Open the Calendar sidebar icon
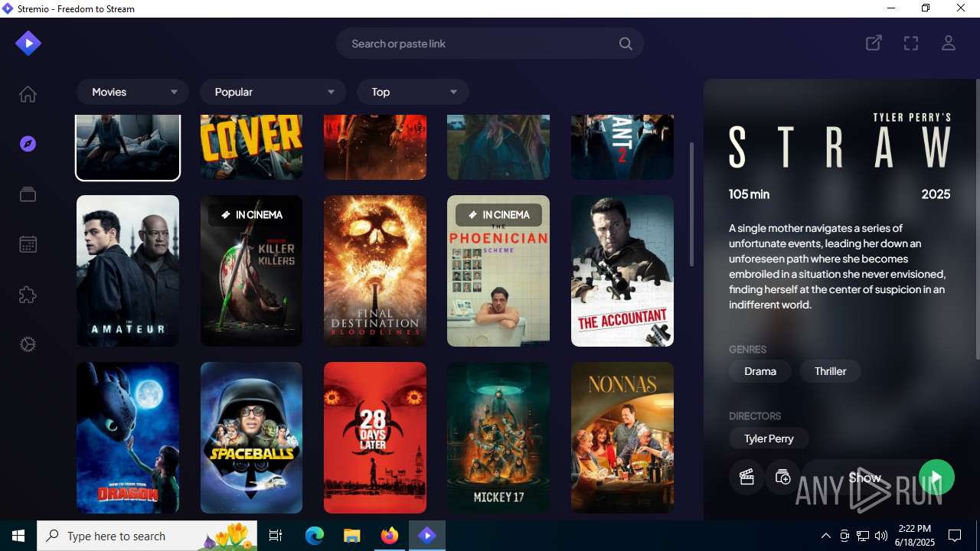Viewport: 980px width, 551px height. [28, 244]
